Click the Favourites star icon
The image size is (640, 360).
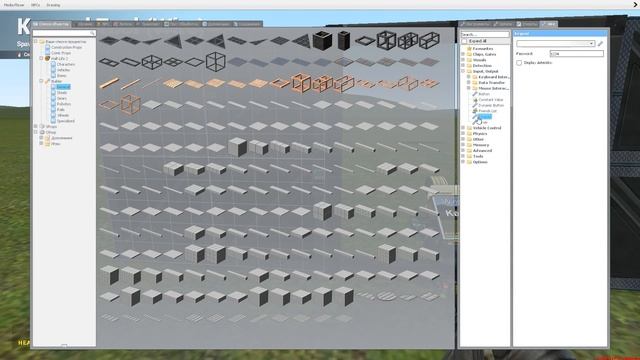[469, 49]
